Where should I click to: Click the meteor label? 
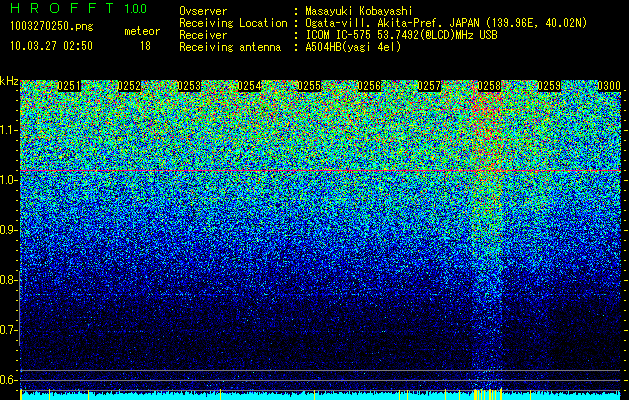142,31
